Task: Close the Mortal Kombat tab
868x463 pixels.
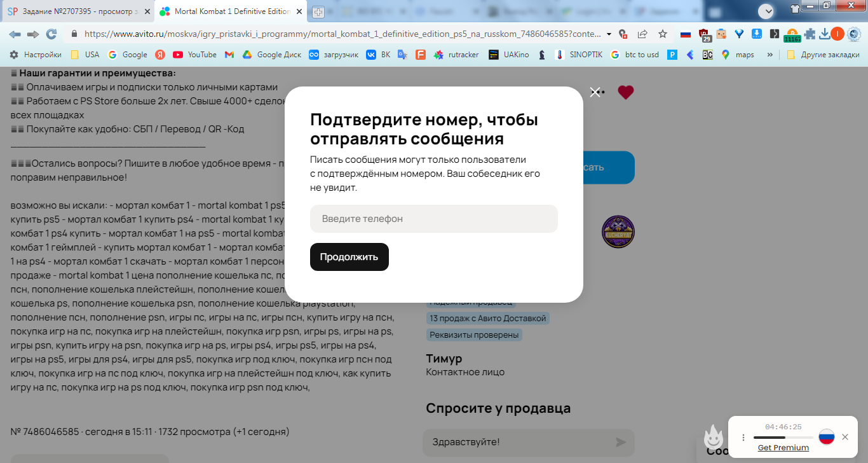Action: 299,11
